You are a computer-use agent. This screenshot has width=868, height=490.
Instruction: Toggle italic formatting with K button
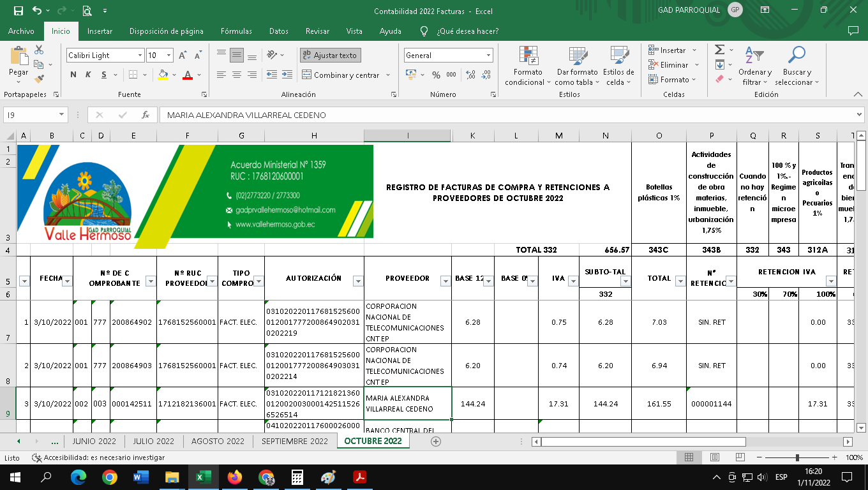(88, 75)
